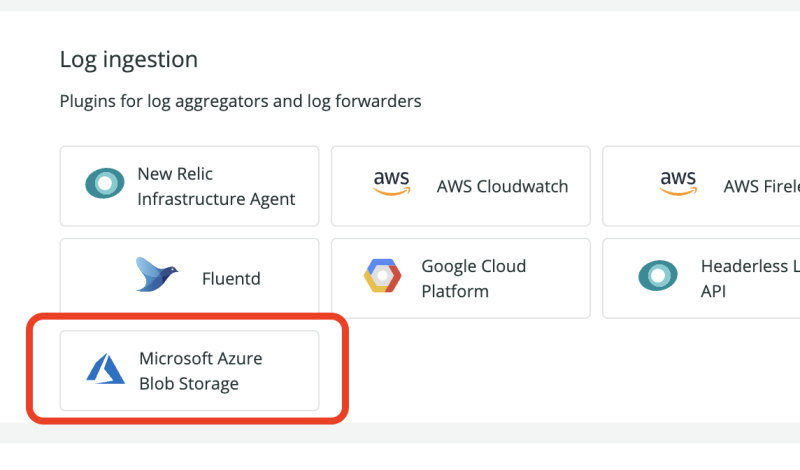
Task: Click the Log ingestion section heading
Action: [129, 59]
